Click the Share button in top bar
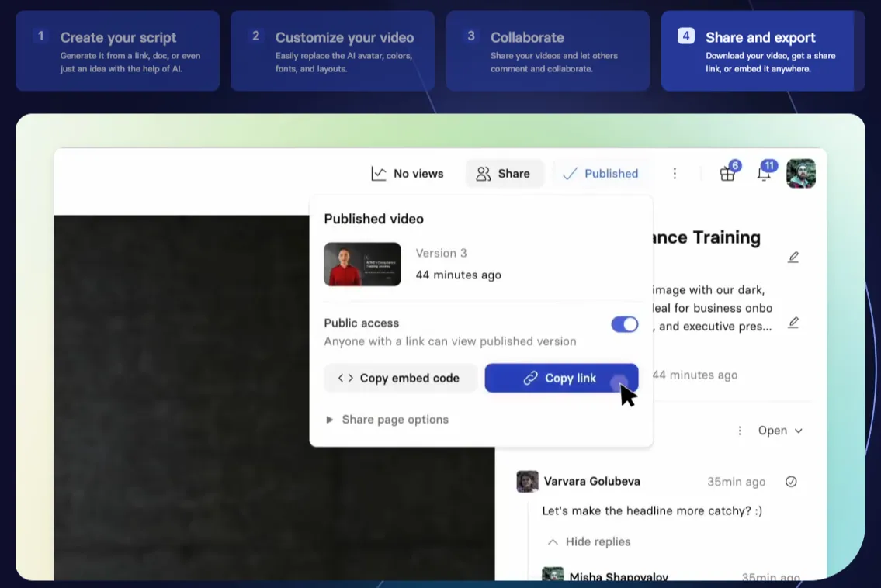The image size is (881, 588). pyautogui.click(x=504, y=174)
